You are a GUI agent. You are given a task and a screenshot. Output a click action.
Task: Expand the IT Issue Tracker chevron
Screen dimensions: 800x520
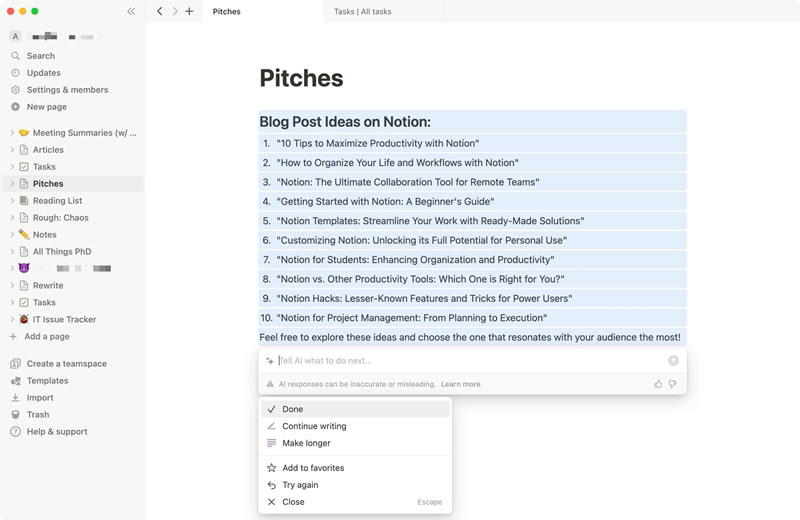pos(12,319)
